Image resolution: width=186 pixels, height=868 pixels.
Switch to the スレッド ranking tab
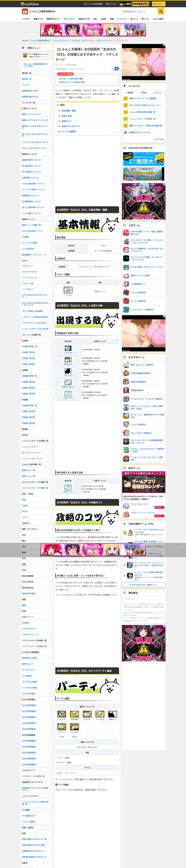pyautogui.click(x=158, y=92)
